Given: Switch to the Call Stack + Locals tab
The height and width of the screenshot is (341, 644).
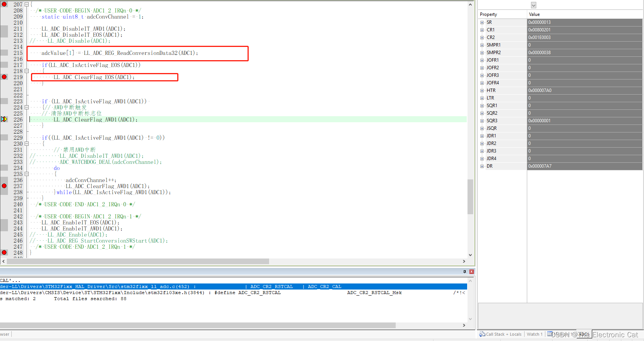Looking at the screenshot, I should [x=501, y=334].
